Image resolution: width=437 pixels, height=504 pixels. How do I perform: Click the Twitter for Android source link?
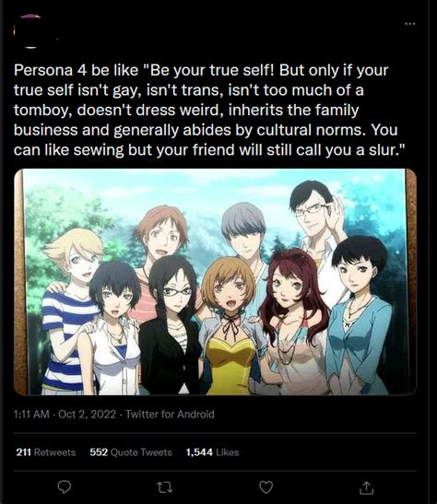(x=170, y=414)
